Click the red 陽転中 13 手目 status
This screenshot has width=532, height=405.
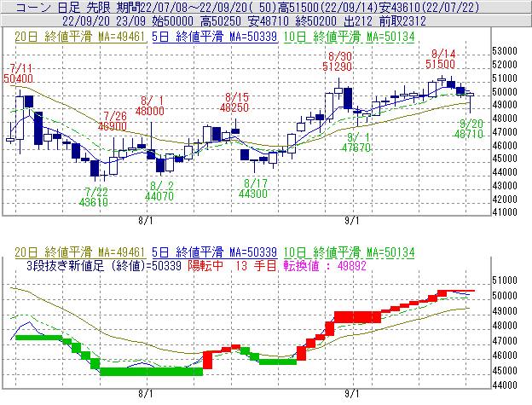pyautogui.click(x=233, y=265)
